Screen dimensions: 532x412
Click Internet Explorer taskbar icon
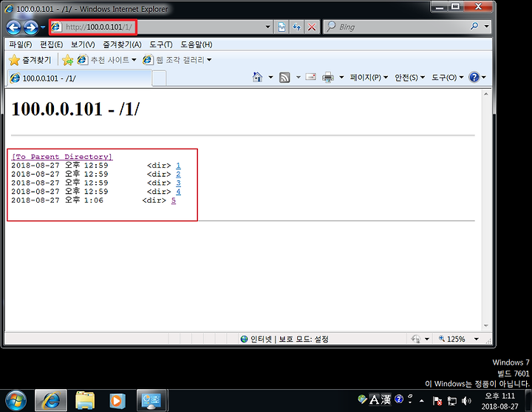click(x=51, y=401)
